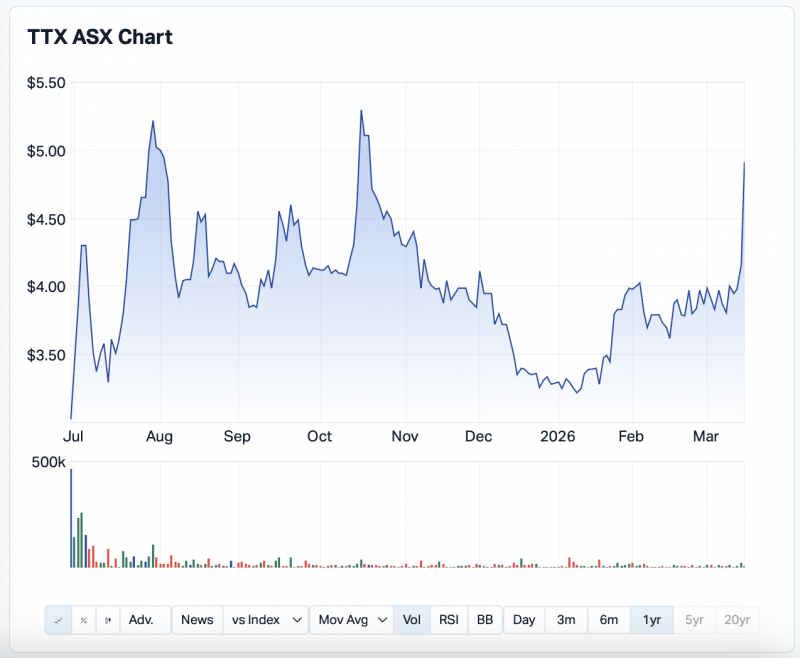Enable the RSI indicator
Image resolution: width=800 pixels, height=658 pixels.
[449, 620]
